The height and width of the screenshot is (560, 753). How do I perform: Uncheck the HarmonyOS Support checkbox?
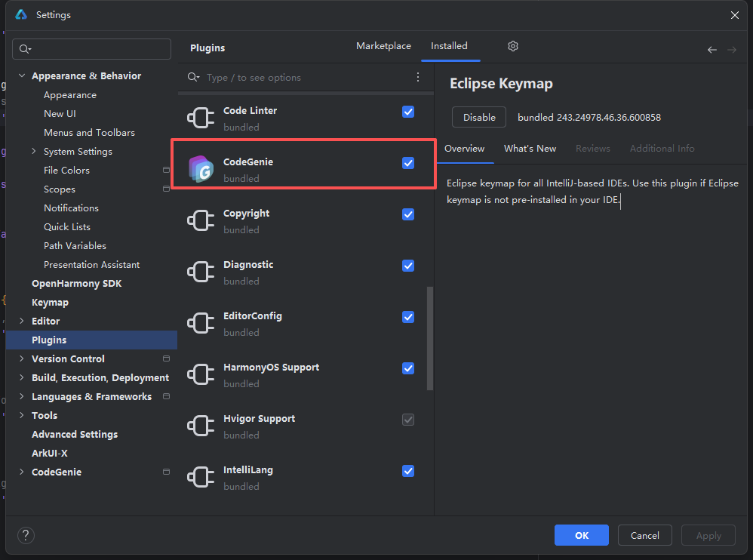(x=408, y=368)
